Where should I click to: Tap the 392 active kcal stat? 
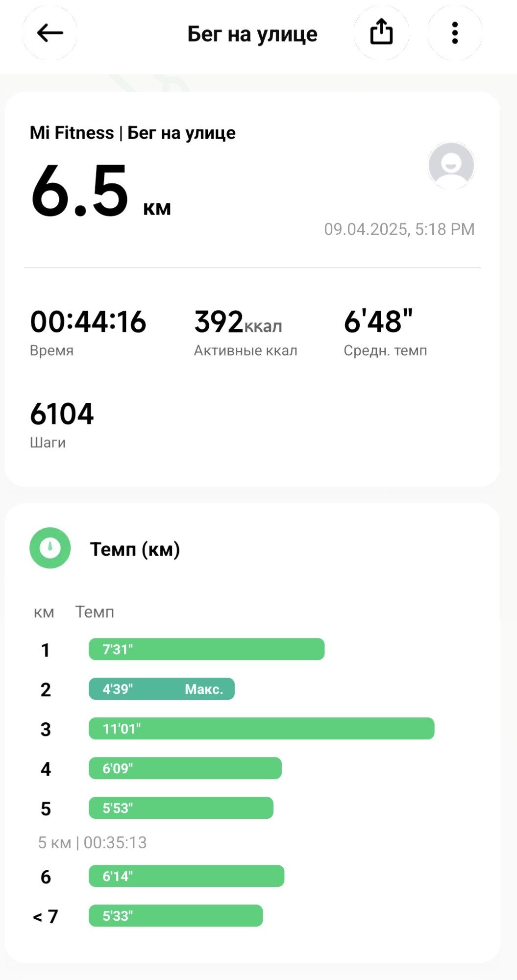(246, 332)
